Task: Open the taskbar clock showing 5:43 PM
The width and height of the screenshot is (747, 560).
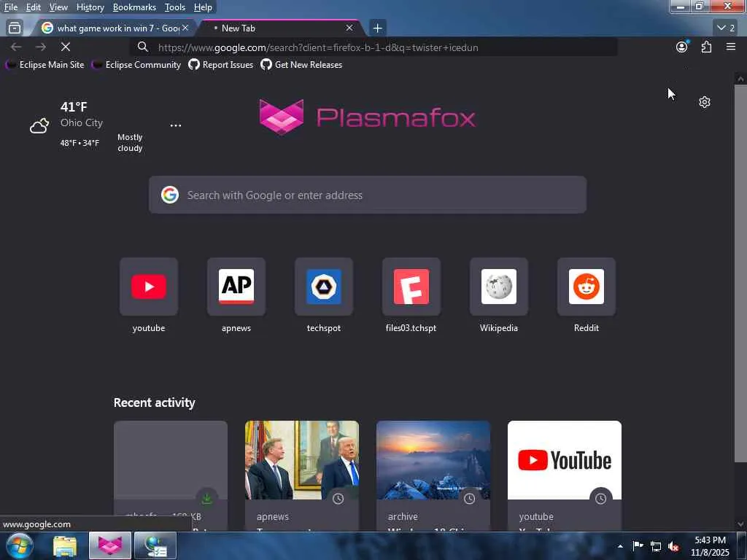Action: pos(710,546)
